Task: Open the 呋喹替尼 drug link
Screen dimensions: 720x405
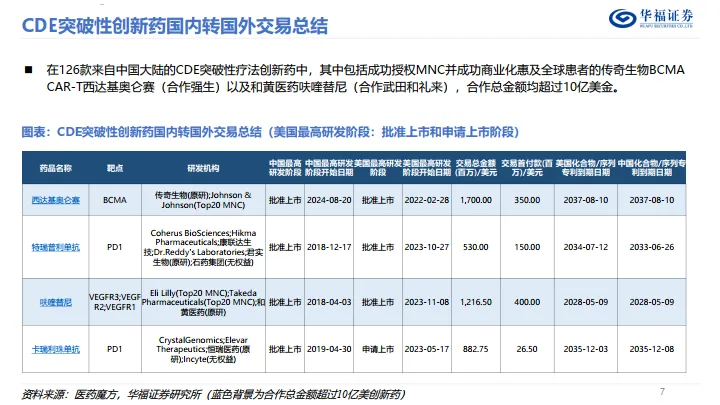Action: (x=56, y=302)
